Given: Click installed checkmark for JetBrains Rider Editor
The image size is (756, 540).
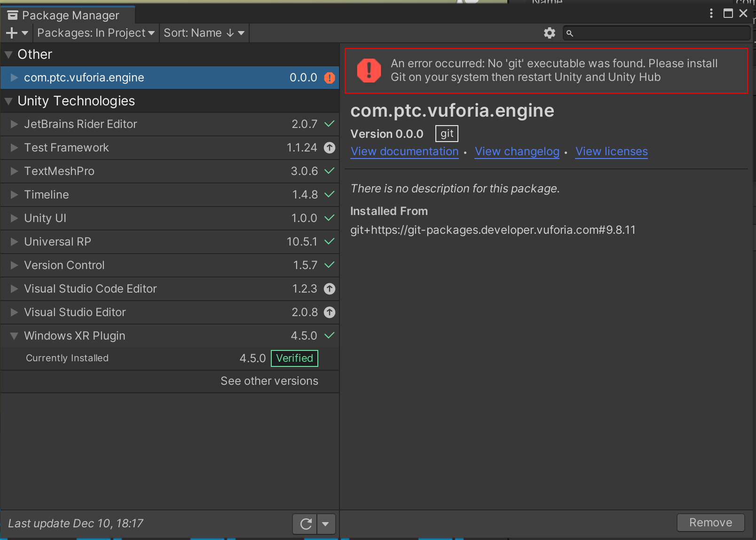Looking at the screenshot, I should [330, 124].
